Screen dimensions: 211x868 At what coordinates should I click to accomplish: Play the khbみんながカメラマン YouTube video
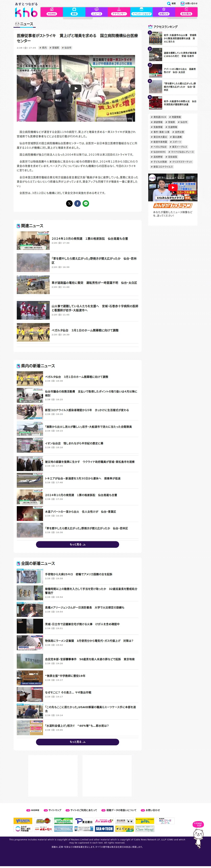tap(173, 188)
